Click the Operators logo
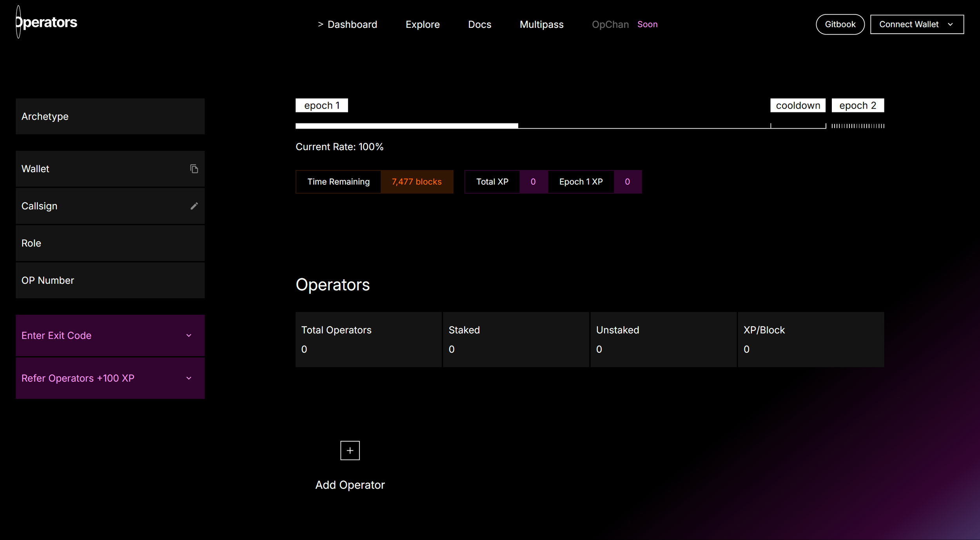 (47, 22)
